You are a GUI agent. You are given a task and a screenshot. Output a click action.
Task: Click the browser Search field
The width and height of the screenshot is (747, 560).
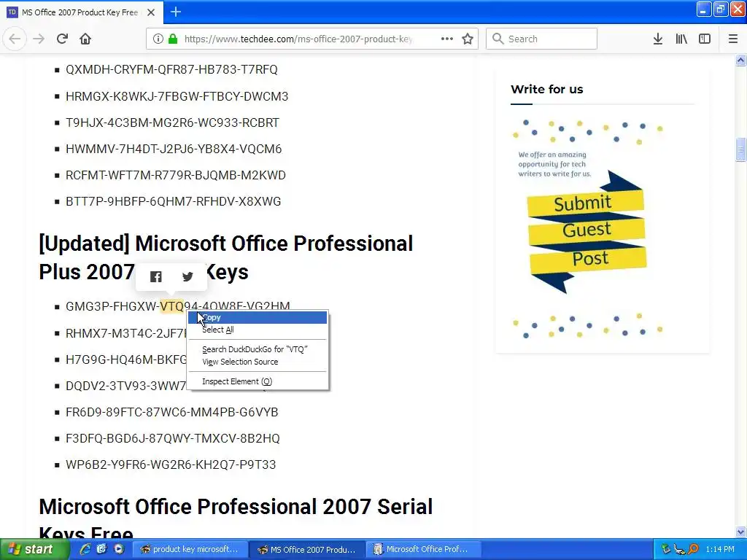coord(542,39)
